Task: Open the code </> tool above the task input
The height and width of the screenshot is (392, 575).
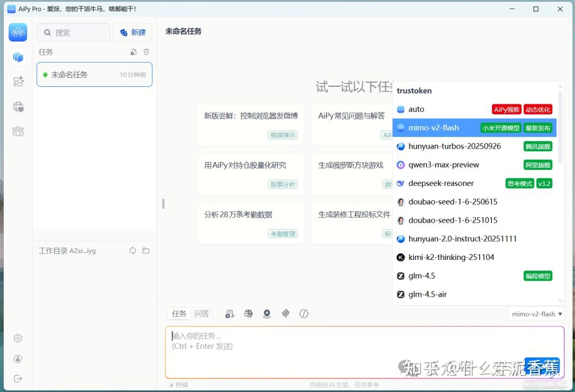Action: [304, 314]
